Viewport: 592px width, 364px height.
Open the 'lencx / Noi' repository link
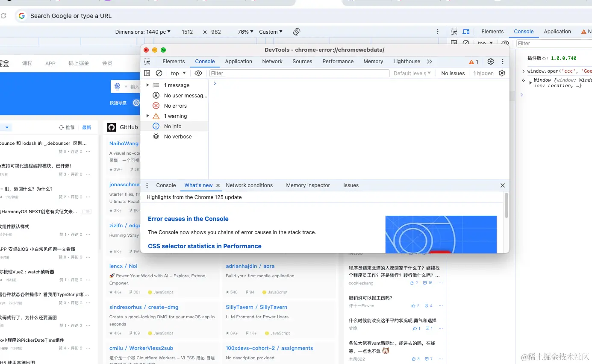pyautogui.click(x=124, y=266)
